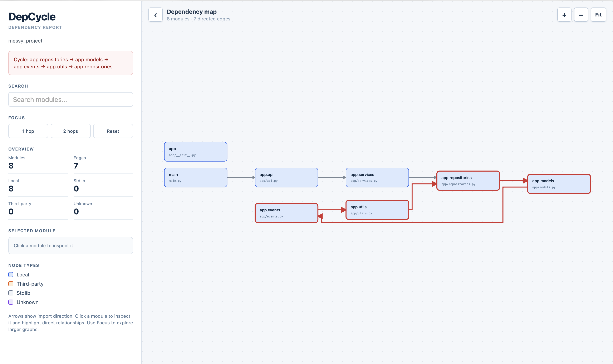Set focus to 2 hops
This screenshot has height=364, width=613.
coord(71,131)
